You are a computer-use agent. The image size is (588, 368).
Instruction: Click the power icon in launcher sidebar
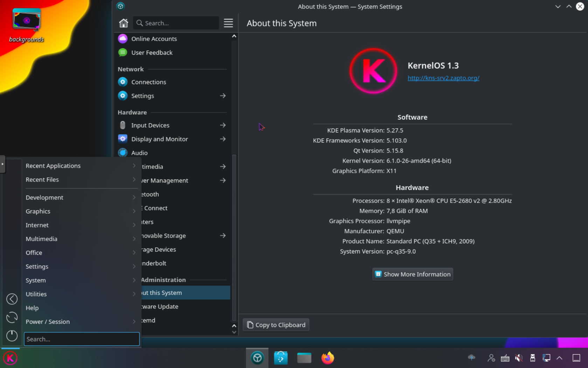point(12,336)
